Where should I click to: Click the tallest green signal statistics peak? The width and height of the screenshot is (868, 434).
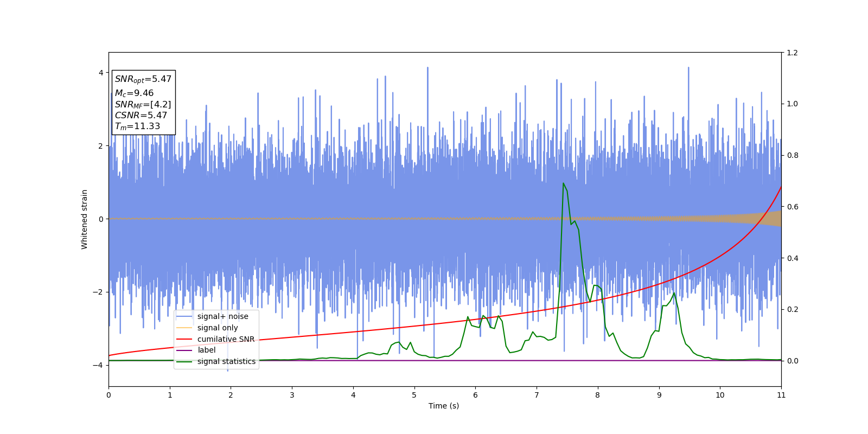pos(563,183)
